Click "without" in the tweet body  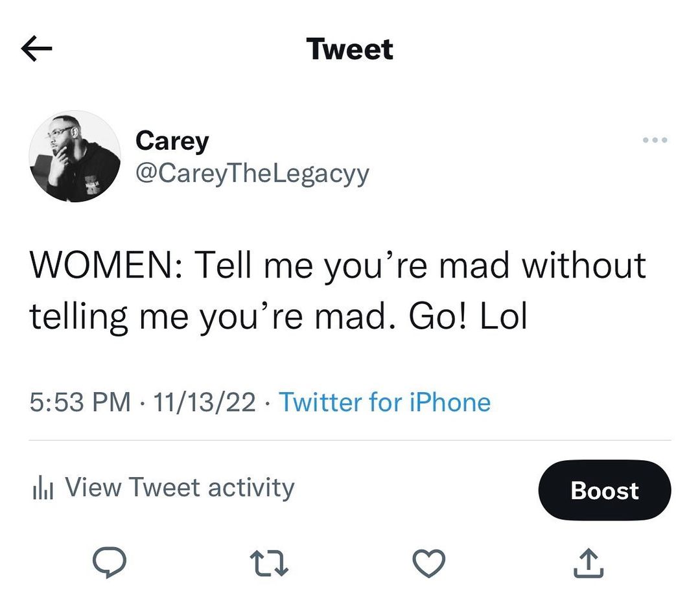point(585,265)
